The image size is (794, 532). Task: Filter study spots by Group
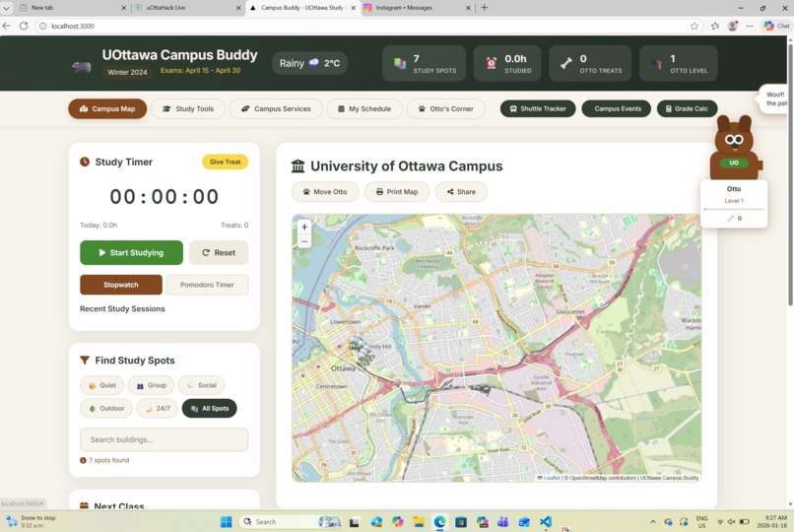click(x=151, y=385)
